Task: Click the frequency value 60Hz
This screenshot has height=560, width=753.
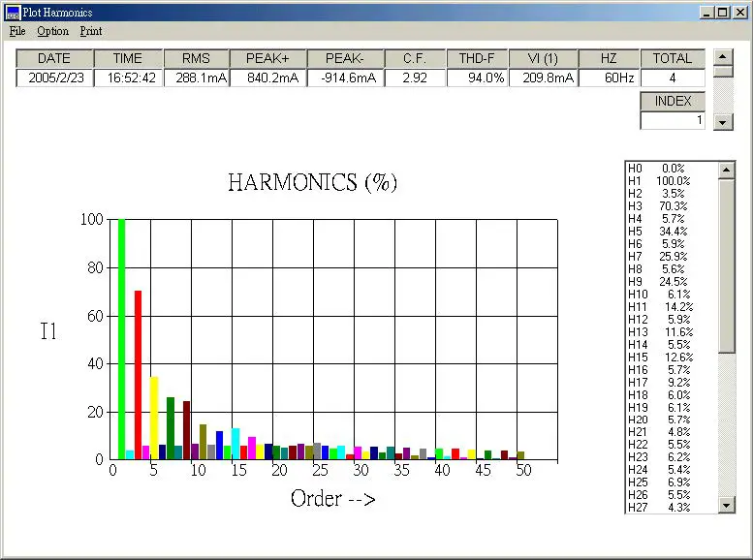Action: tap(609, 78)
